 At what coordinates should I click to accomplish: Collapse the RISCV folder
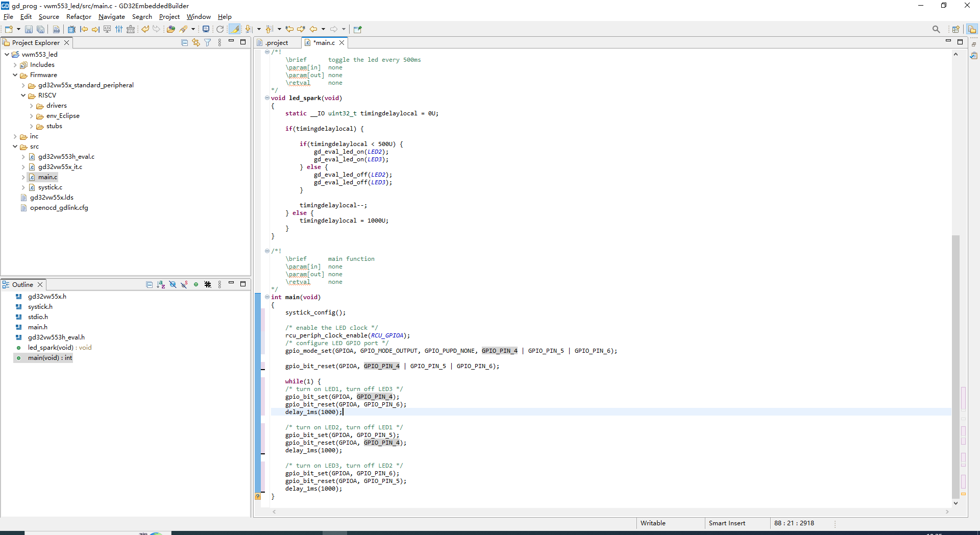23,95
